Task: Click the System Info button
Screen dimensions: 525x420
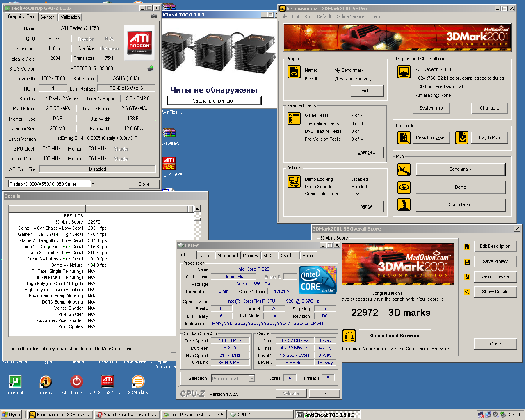Action: 431,108
